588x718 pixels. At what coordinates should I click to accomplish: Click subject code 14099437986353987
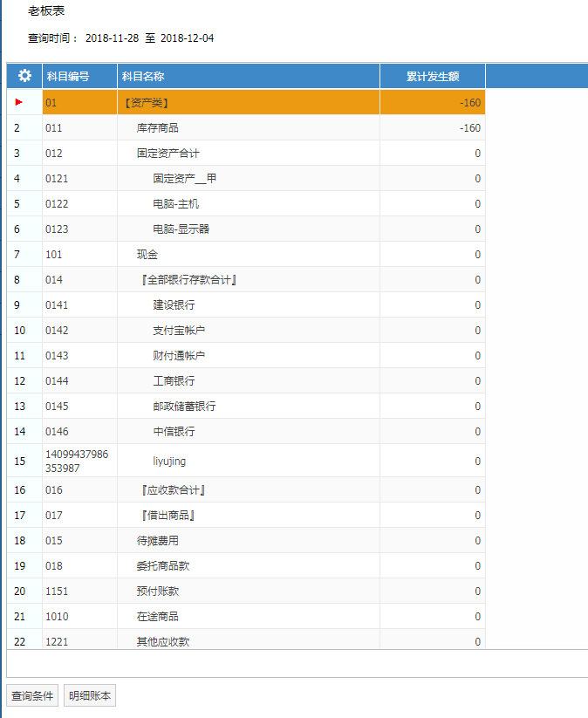(x=77, y=462)
